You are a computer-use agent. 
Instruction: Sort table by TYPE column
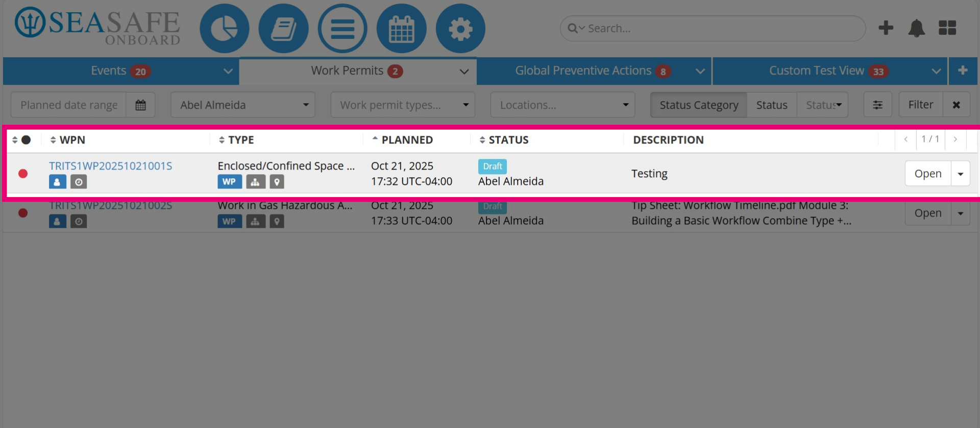pyautogui.click(x=236, y=140)
